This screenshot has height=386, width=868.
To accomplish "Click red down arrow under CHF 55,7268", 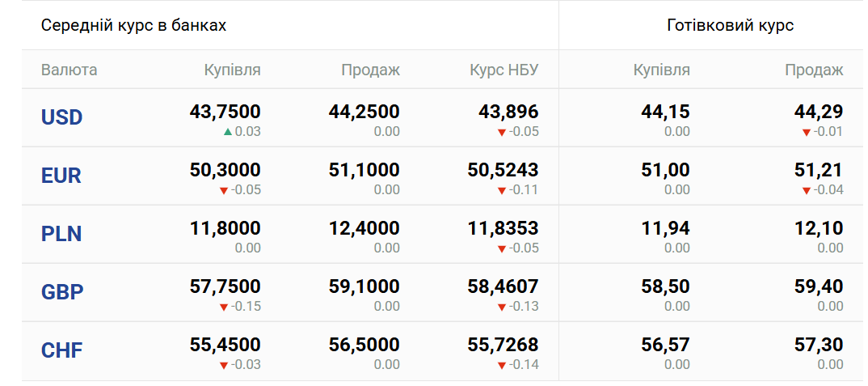I will (501, 365).
